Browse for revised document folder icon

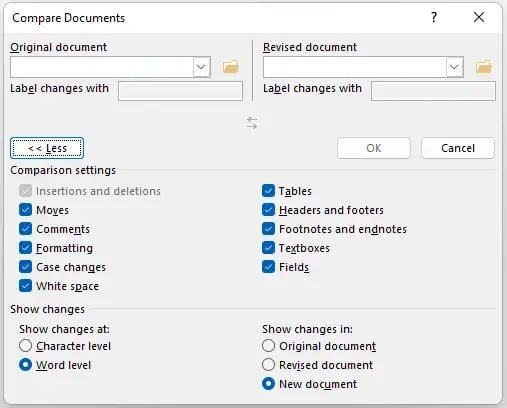tap(484, 67)
